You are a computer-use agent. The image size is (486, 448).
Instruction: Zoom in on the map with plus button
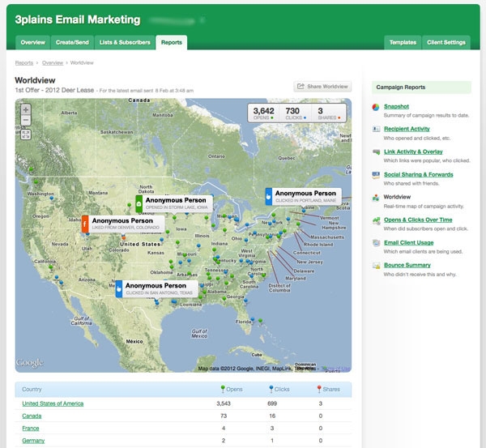tap(26, 109)
